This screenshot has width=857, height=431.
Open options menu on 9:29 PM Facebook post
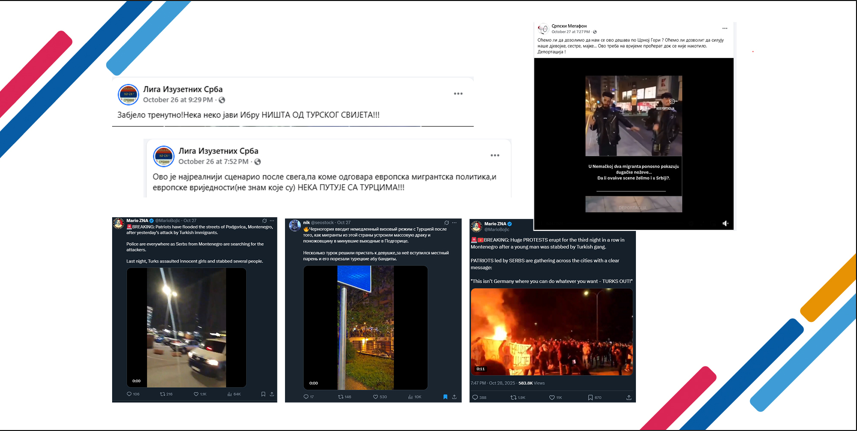point(458,94)
